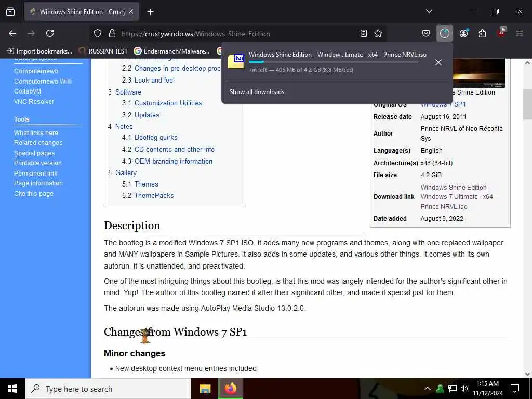The image size is (532, 399).
Task: Click the taskbar search box
Action: [x=108, y=389]
